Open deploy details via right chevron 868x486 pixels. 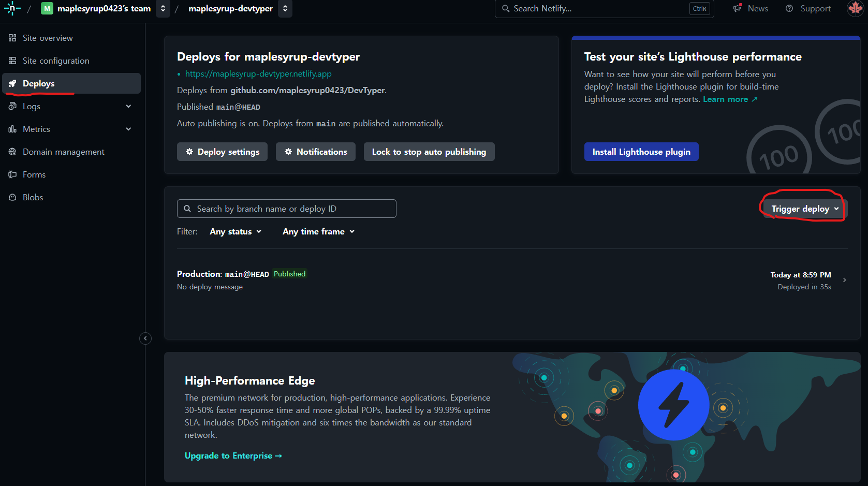point(844,280)
